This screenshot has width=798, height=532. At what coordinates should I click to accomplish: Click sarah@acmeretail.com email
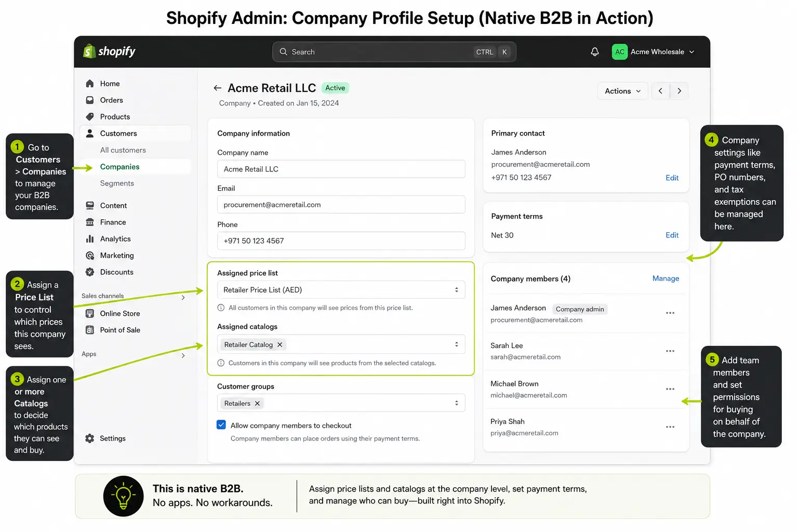point(525,357)
